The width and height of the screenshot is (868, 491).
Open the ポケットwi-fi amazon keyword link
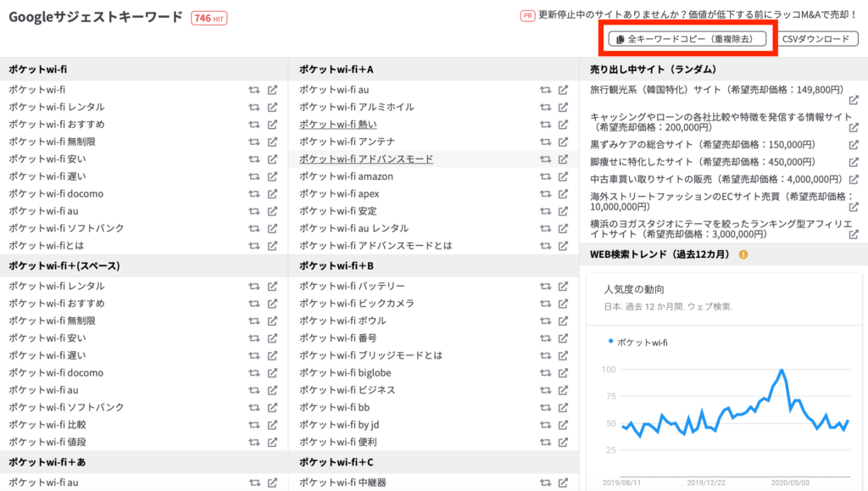pyautogui.click(x=346, y=176)
